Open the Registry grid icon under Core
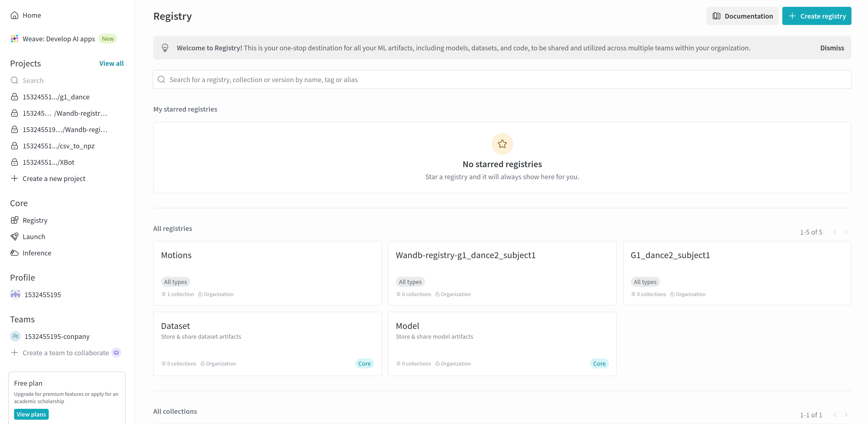868x424 pixels. (x=15, y=220)
